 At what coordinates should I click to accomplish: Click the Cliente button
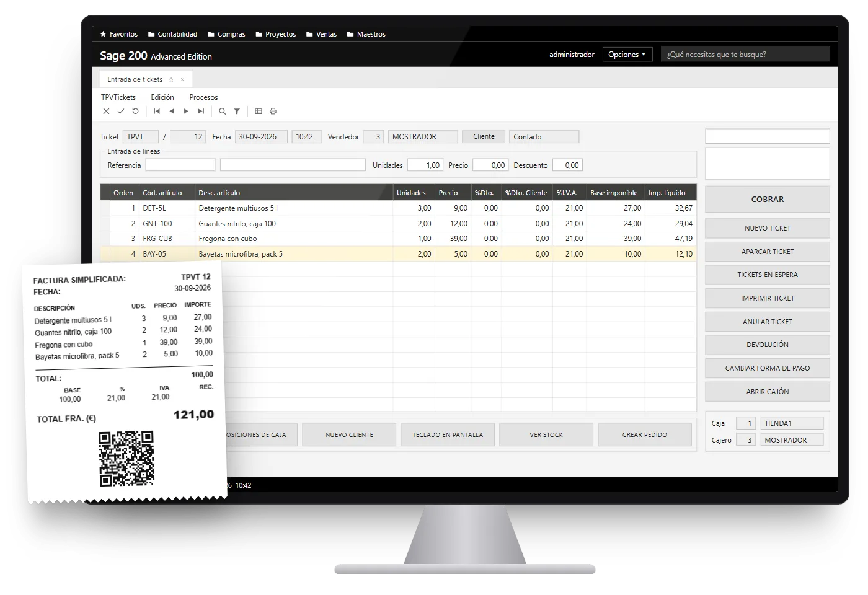(484, 137)
